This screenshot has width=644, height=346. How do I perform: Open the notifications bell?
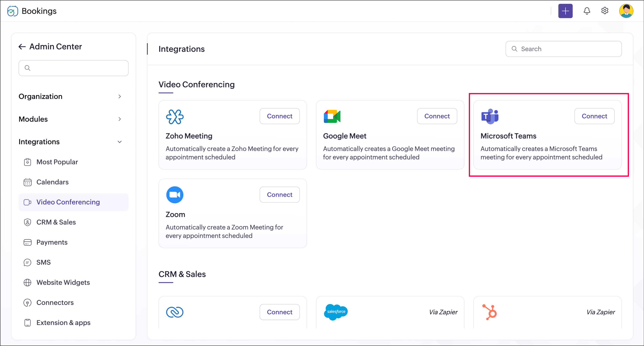point(587,11)
